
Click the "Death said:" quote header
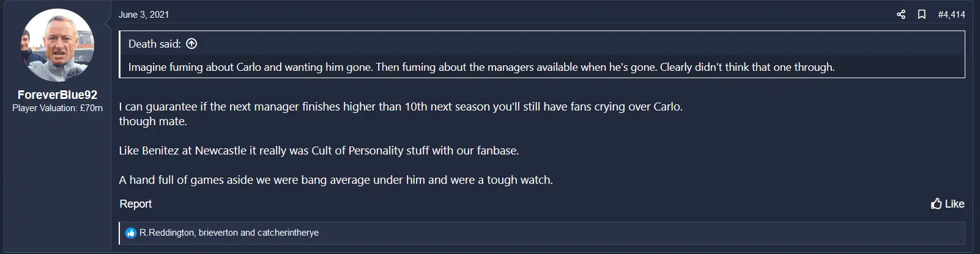pyautogui.click(x=154, y=44)
